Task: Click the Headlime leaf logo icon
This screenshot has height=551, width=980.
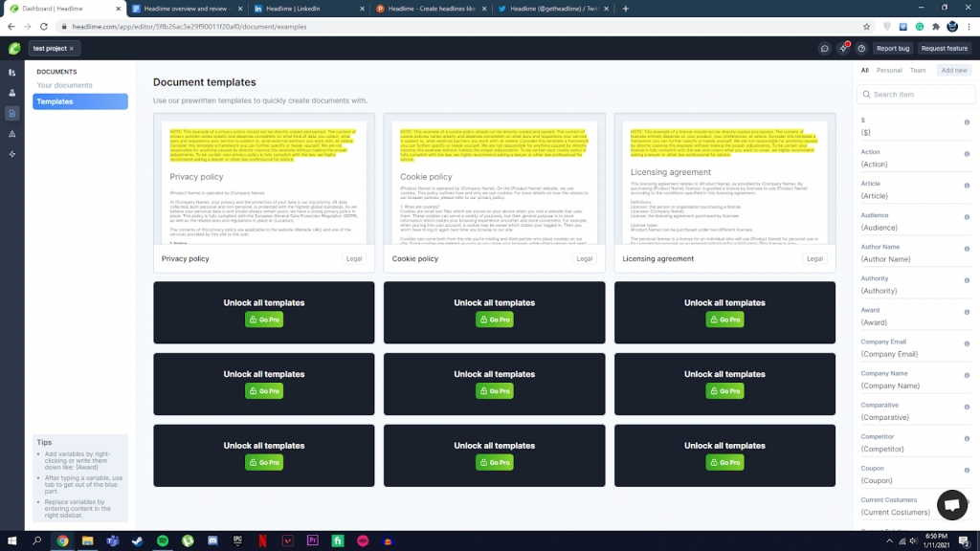Action: 13,48
